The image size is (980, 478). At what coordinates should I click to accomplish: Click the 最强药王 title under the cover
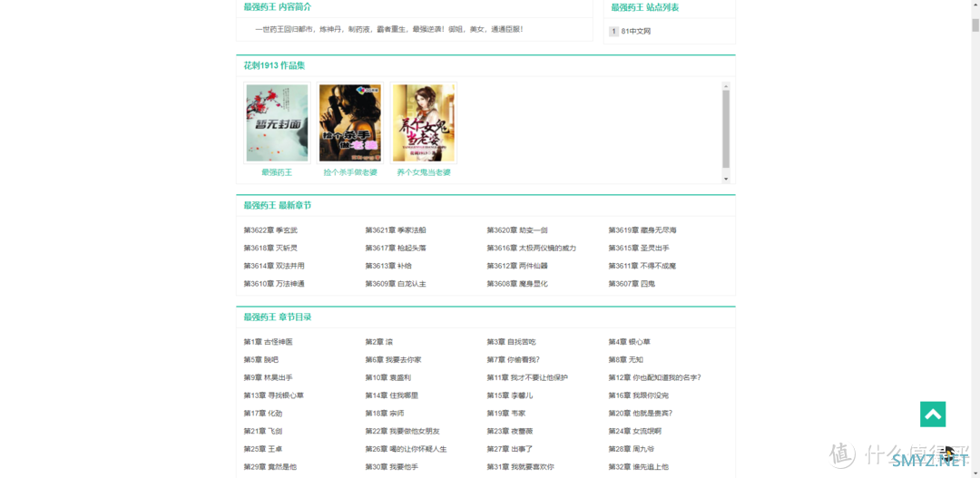click(x=277, y=172)
